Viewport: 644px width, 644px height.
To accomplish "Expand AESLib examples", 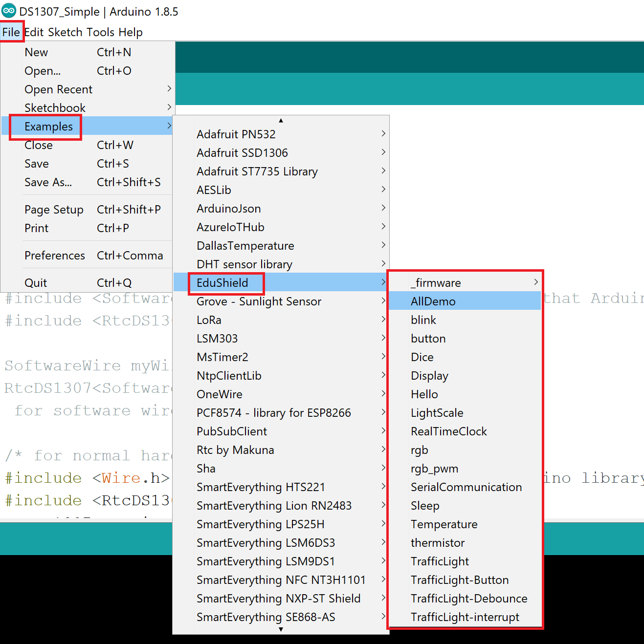I will (x=281, y=190).
